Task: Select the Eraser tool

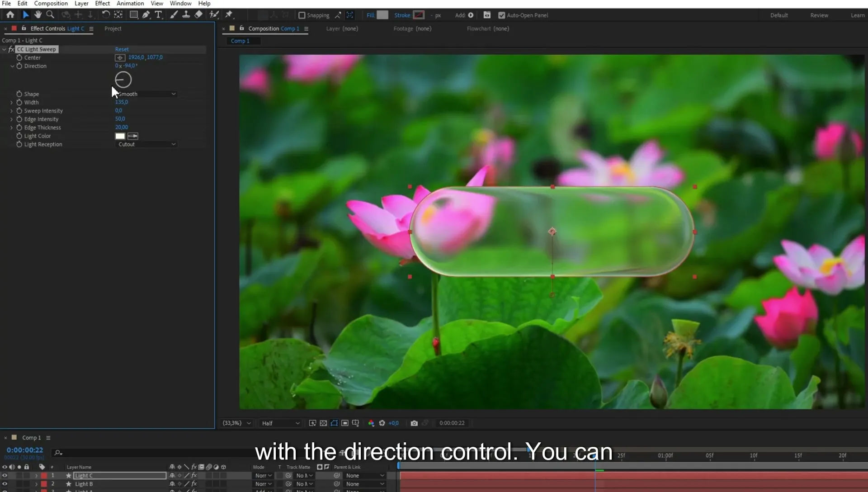Action: coord(198,14)
